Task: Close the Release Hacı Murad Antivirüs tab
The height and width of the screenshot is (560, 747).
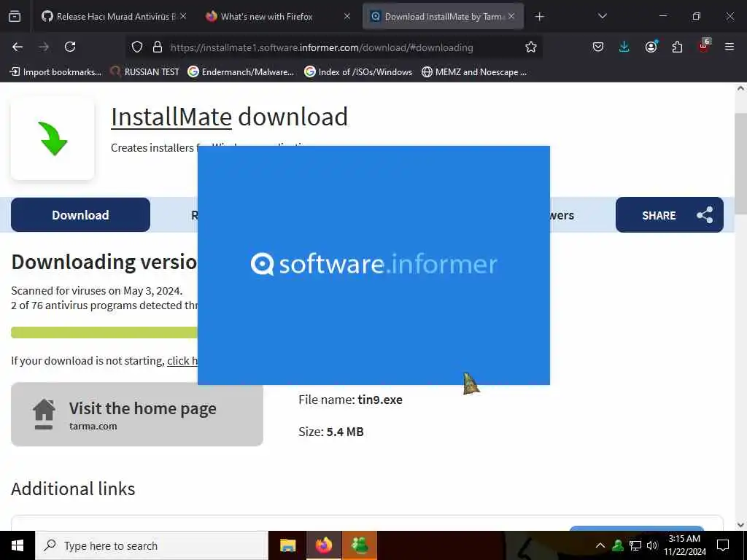Action: (183, 16)
